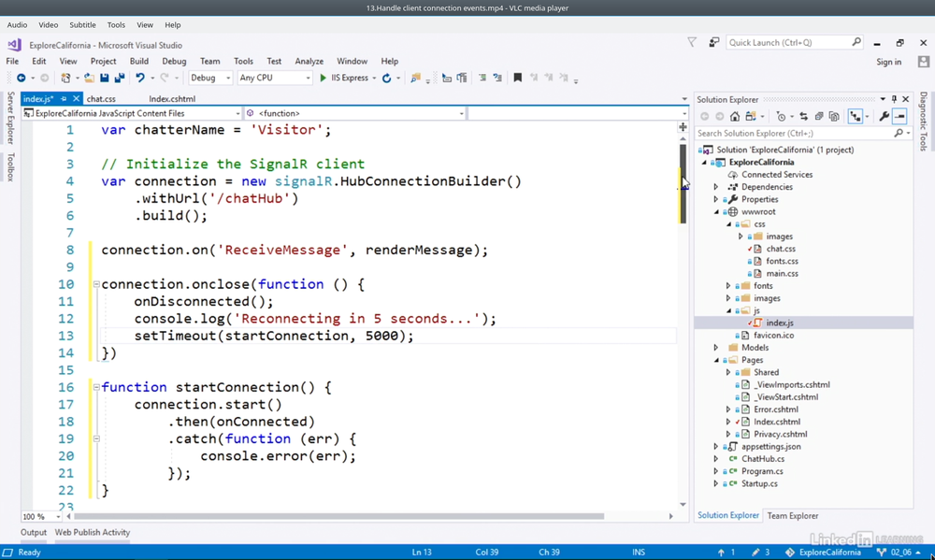Collapse the wwwroot folder
Screen dimensions: 935x560
click(x=716, y=211)
